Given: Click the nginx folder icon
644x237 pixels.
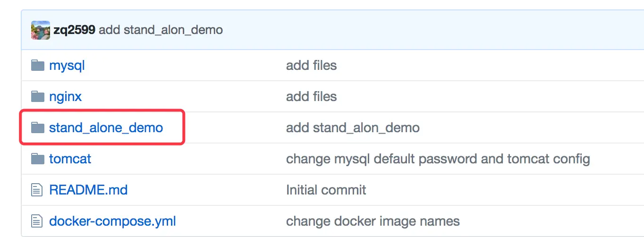Looking at the screenshot, I should pos(37,96).
